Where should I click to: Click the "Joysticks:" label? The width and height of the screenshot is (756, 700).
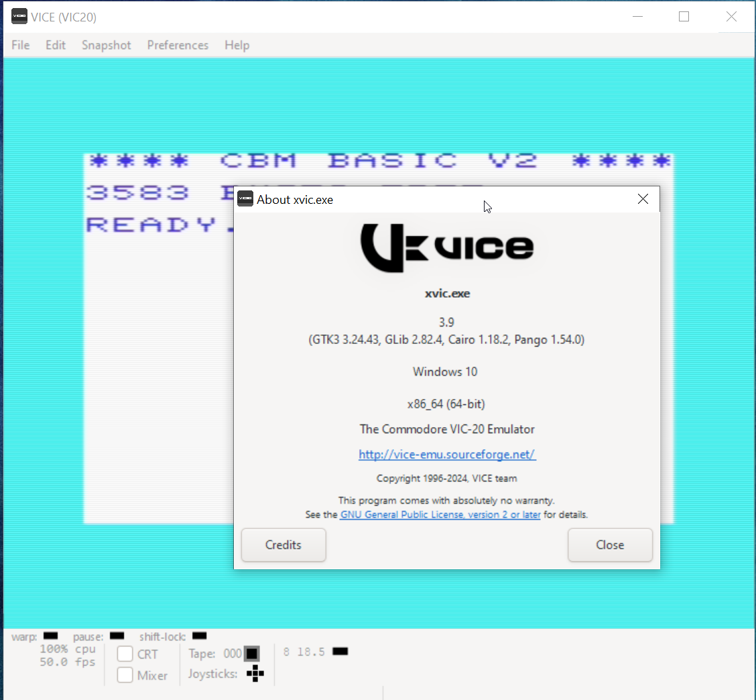pos(212,674)
